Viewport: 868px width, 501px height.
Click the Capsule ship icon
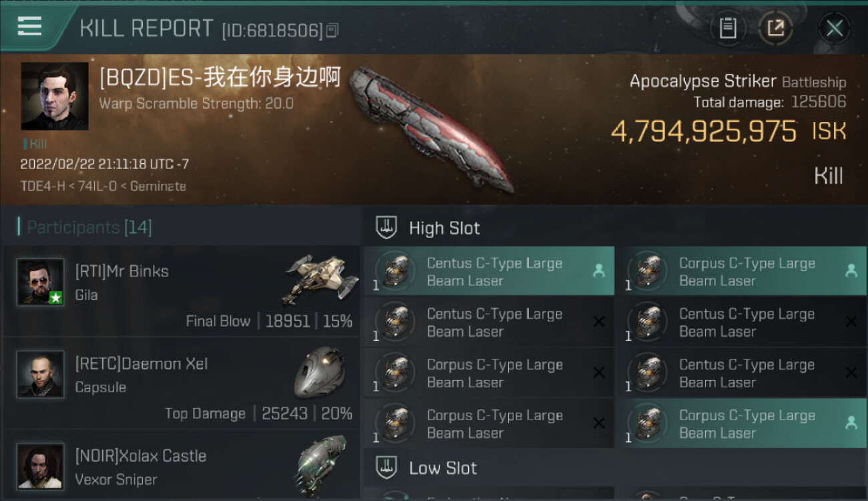(320, 371)
